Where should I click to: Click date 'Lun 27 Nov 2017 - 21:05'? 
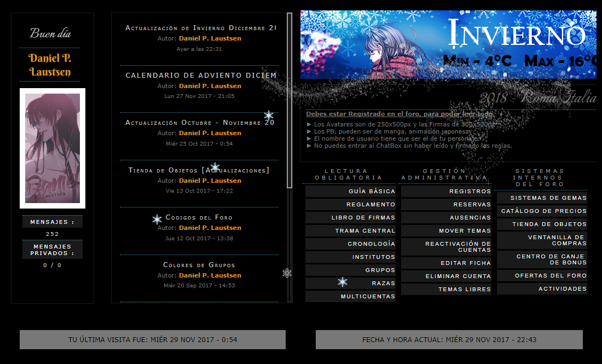click(x=199, y=96)
